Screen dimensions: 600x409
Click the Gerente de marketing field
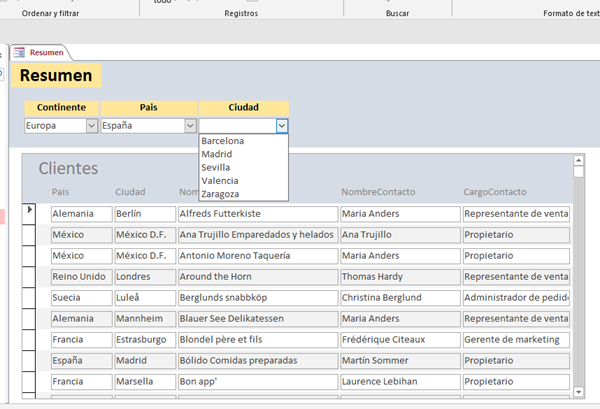pyautogui.click(x=515, y=340)
